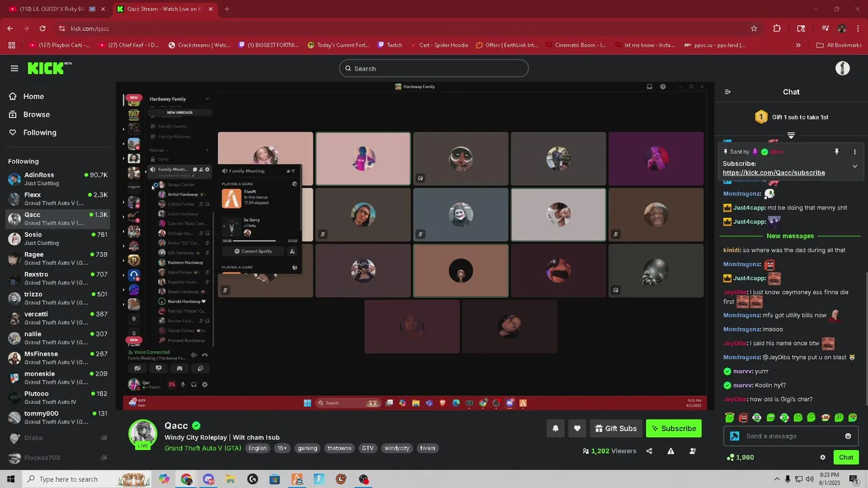Click the Send a message field
The height and width of the screenshot is (488, 868).
(791, 436)
